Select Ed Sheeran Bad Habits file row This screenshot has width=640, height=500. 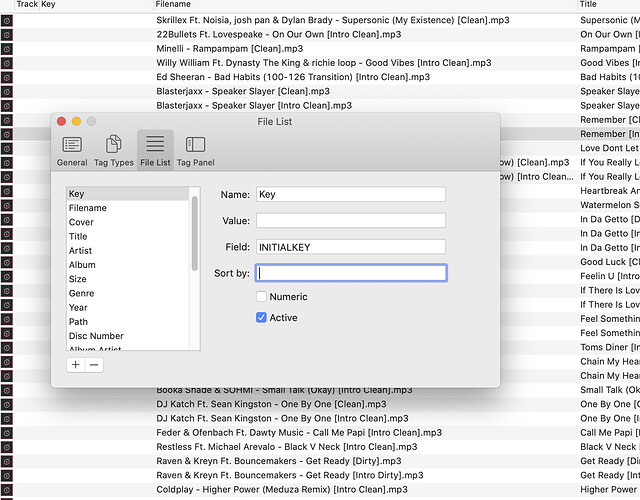[x=293, y=77]
